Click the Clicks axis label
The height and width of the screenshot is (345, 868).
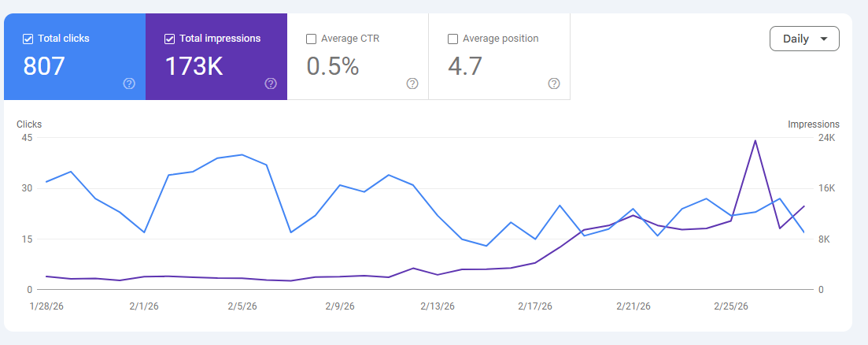pos(29,124)
